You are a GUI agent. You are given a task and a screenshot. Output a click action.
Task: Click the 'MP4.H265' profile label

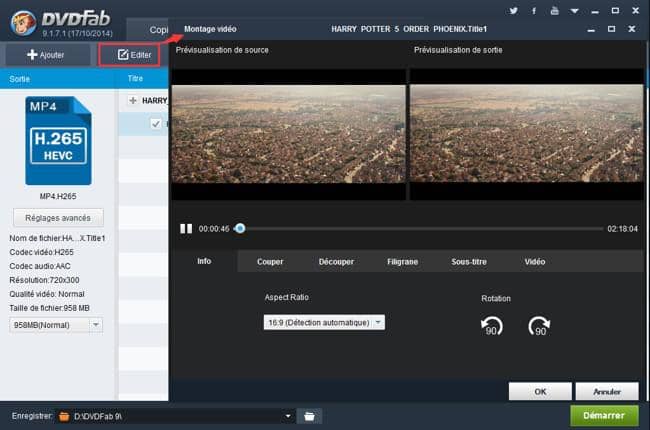58,196
